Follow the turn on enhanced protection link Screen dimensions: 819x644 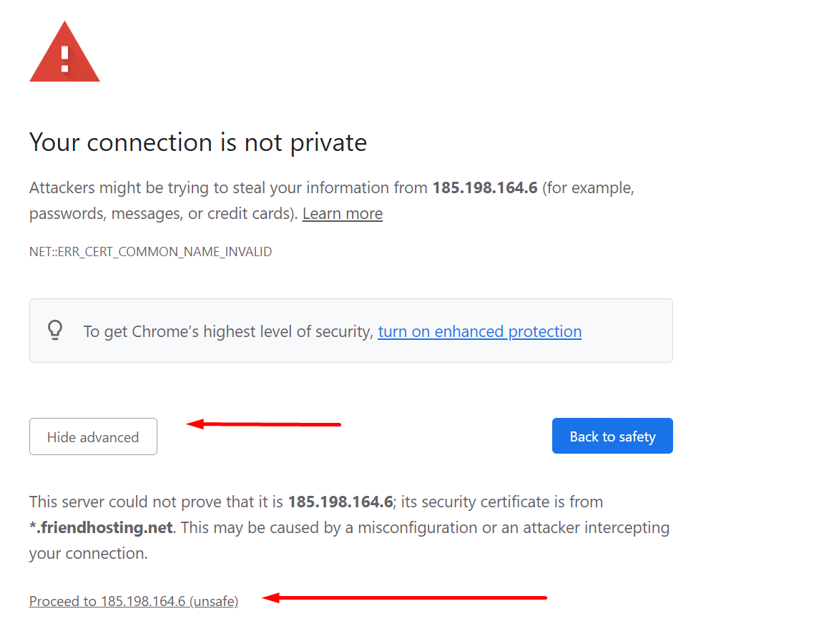479,331
